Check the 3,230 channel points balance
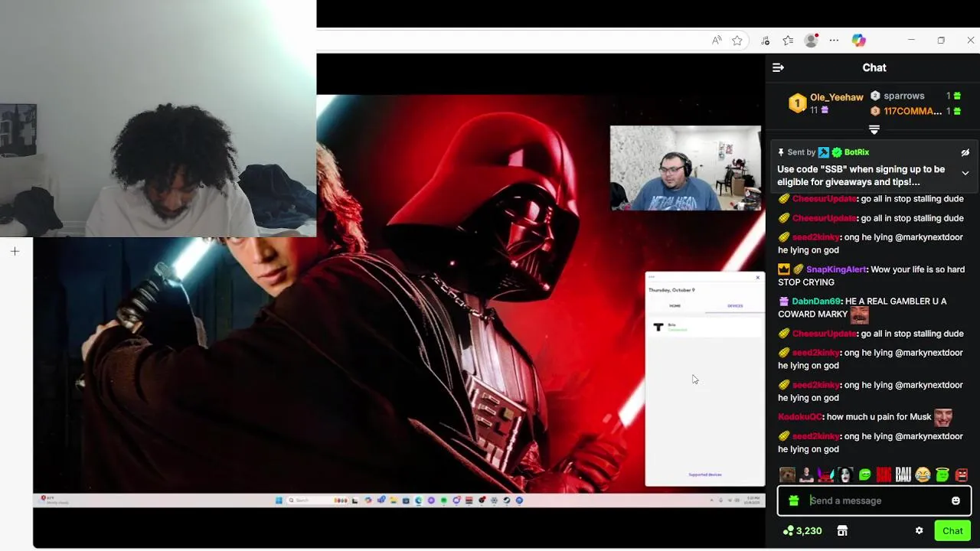This screenshot has height=551, width=980. 802,530
